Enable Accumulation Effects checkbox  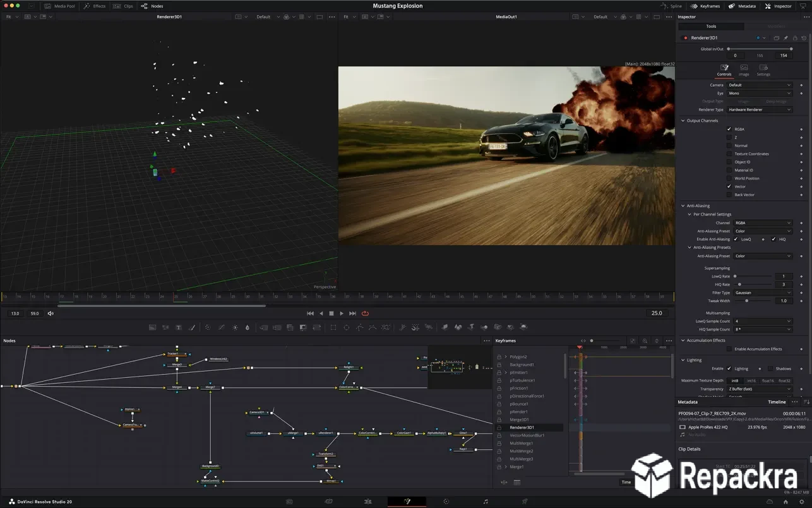(729, 349)
